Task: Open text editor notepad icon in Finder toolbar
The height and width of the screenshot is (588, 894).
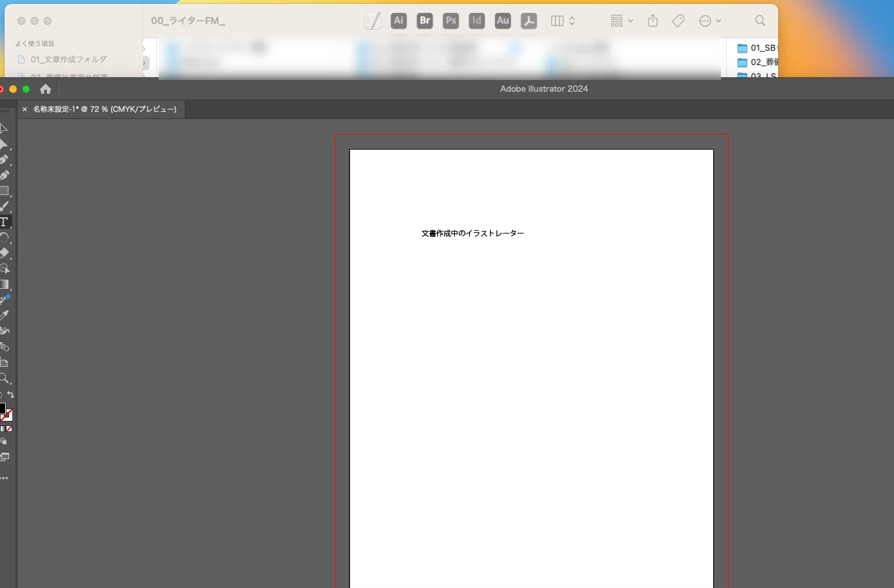Action: [x=373, y=21]
